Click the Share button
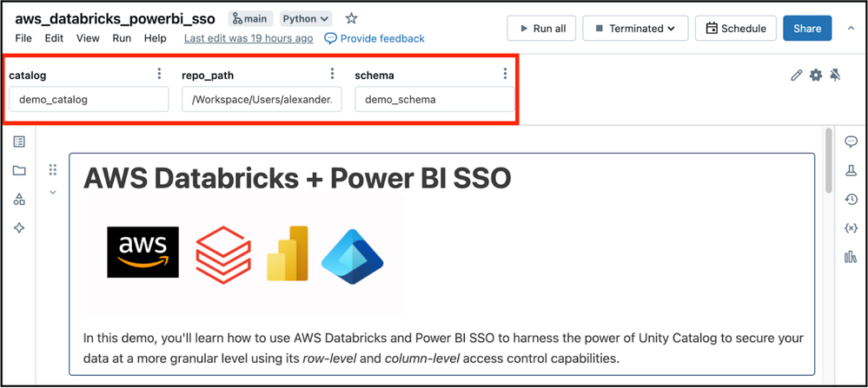Viewport: 868px width, 388px height. (807, 28)
